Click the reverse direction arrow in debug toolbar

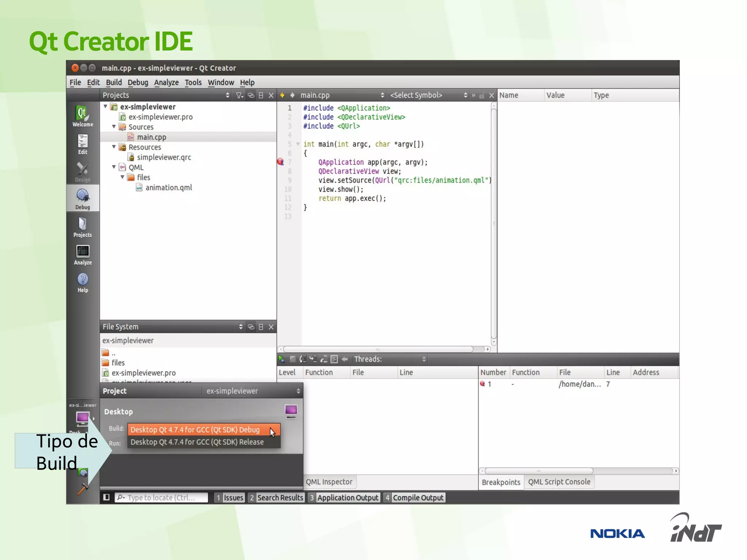345,359
